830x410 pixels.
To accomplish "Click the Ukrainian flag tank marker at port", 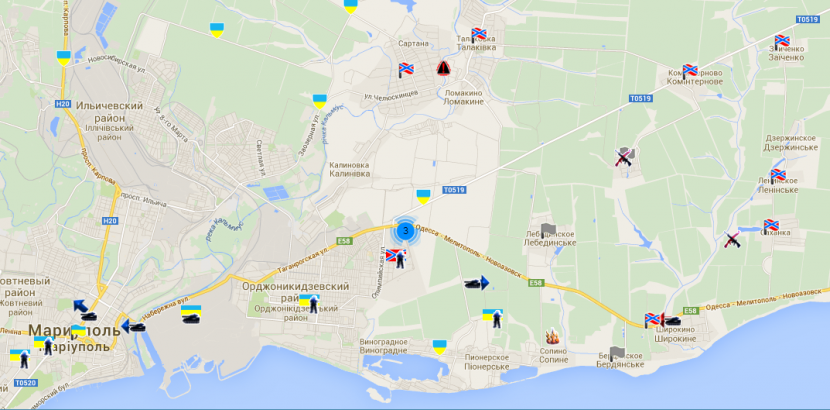I will (x=190, y=315).
